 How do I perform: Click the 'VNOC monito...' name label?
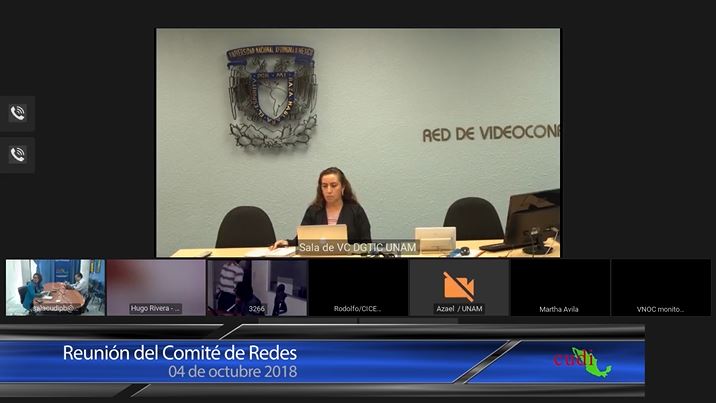click(x=660, y=309)
